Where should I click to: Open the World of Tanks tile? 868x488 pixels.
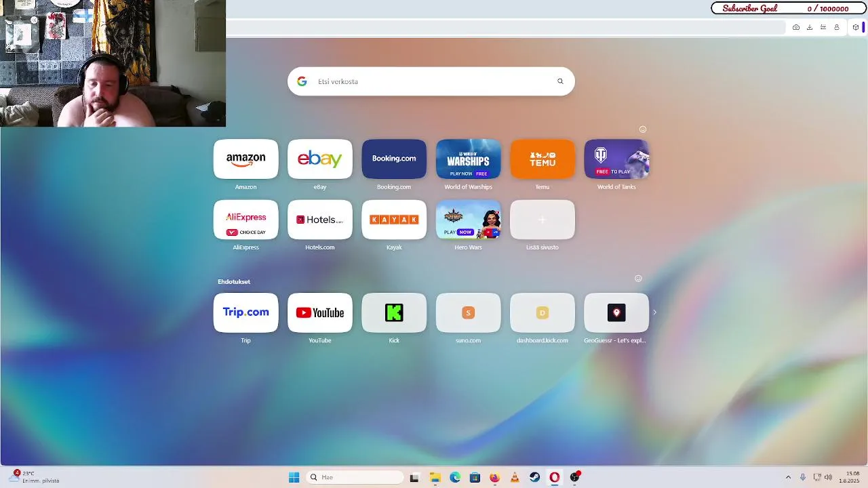pos(616,159)
